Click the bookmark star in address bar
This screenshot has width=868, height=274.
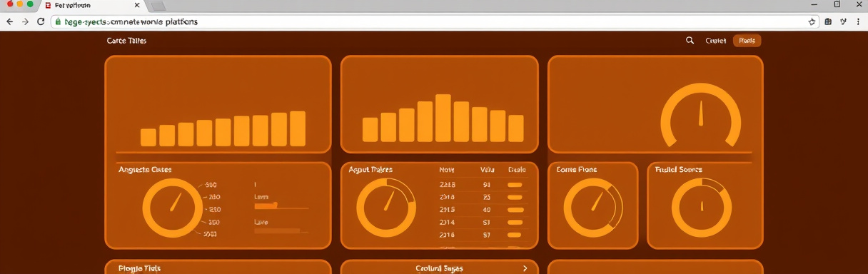(x=812, y=22)
